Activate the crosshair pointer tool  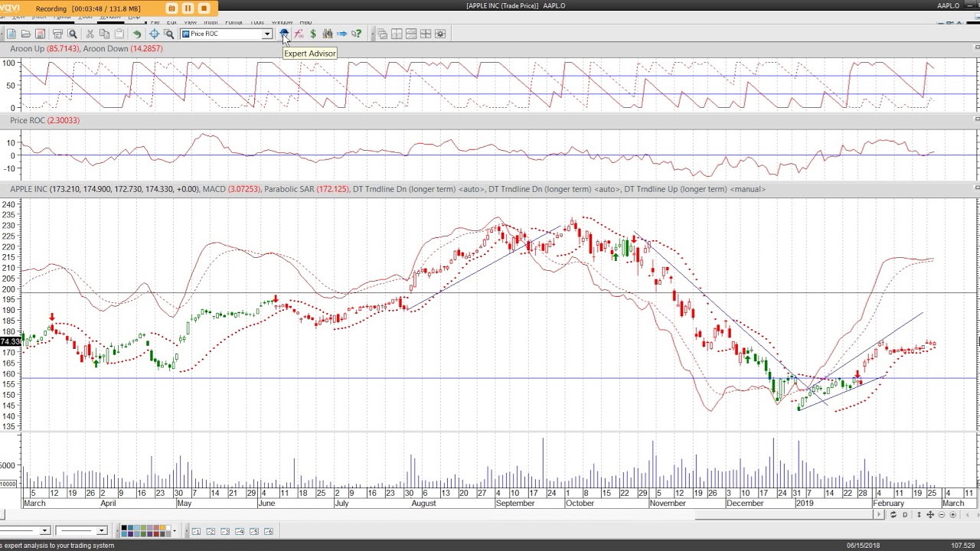[154, 34]
